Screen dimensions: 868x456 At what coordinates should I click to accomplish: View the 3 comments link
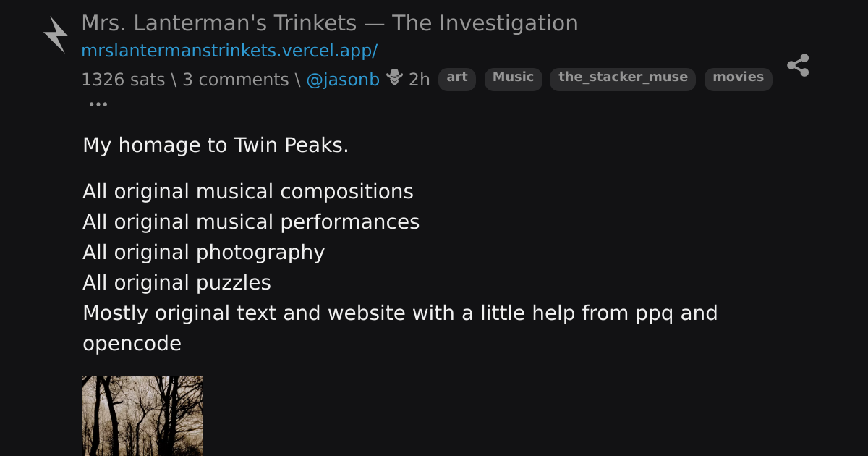[236, 80]
